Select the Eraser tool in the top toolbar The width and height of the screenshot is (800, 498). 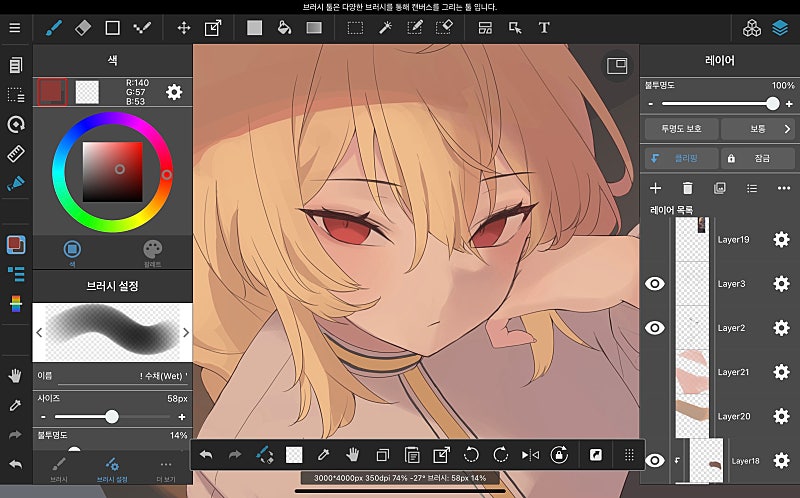(x=83, y=28)
